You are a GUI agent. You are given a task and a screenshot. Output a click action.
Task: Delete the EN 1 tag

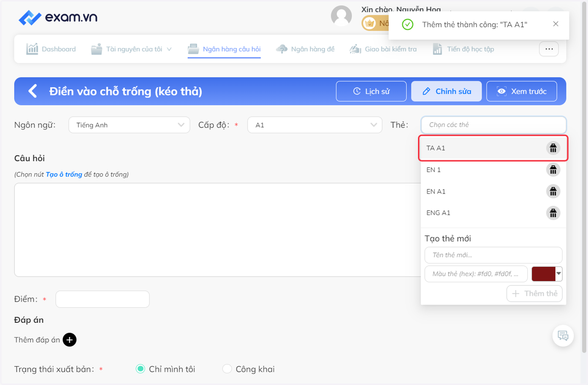[x=553, y=170]
